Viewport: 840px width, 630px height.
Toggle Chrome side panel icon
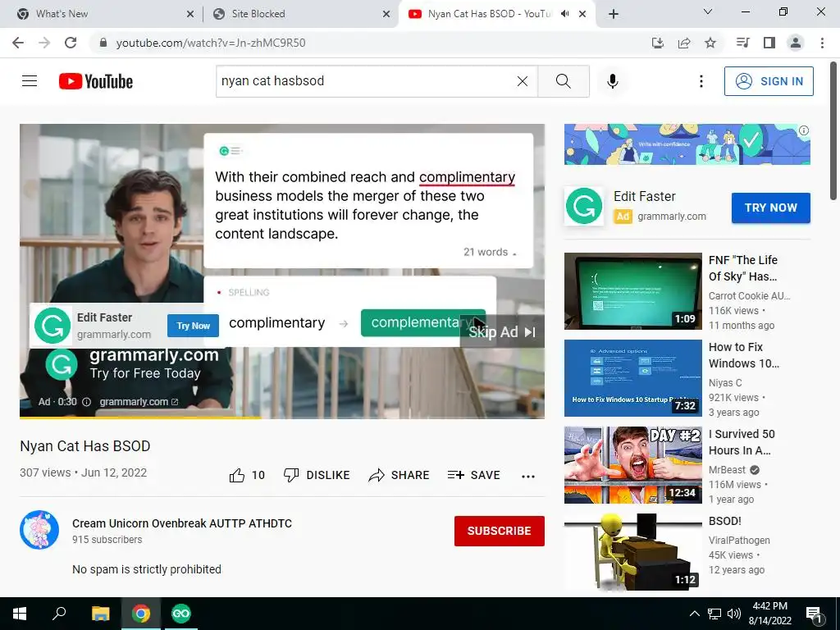coord(769,43)
